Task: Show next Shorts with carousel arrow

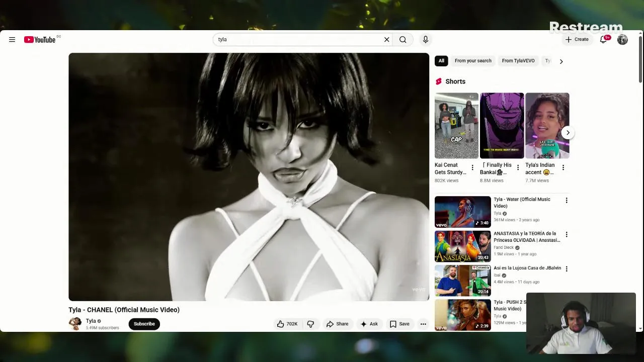Action: pos(568,133)
